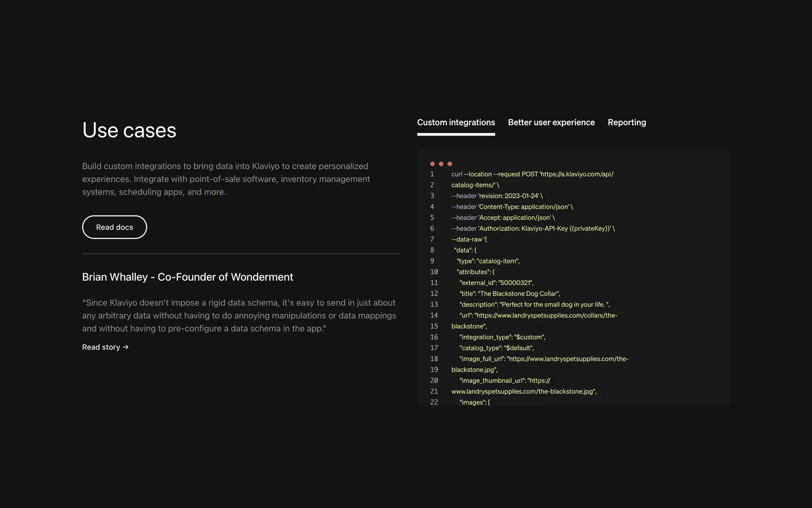Click the Use cases heading
812x508 pixels.
[x=129, y=130]
